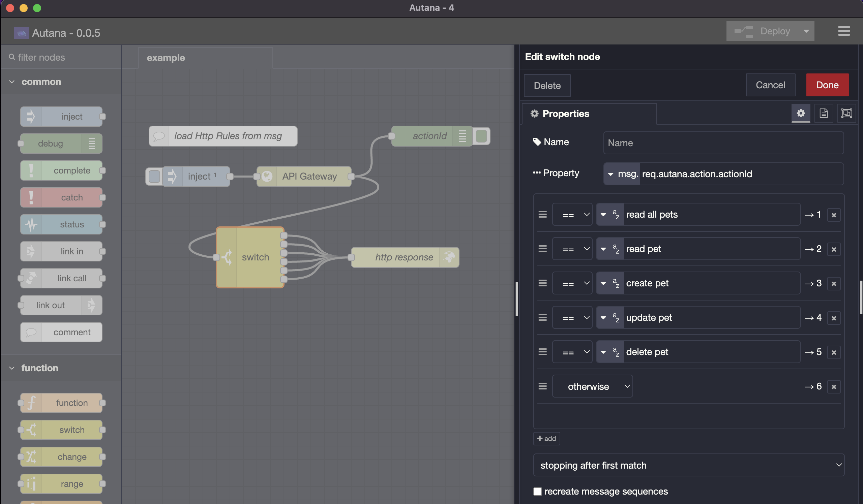Open operator dropdown for 'read pet' rule
Image resolution: width=863 pixels, height=504 pixels.
(x=572, y=249)
